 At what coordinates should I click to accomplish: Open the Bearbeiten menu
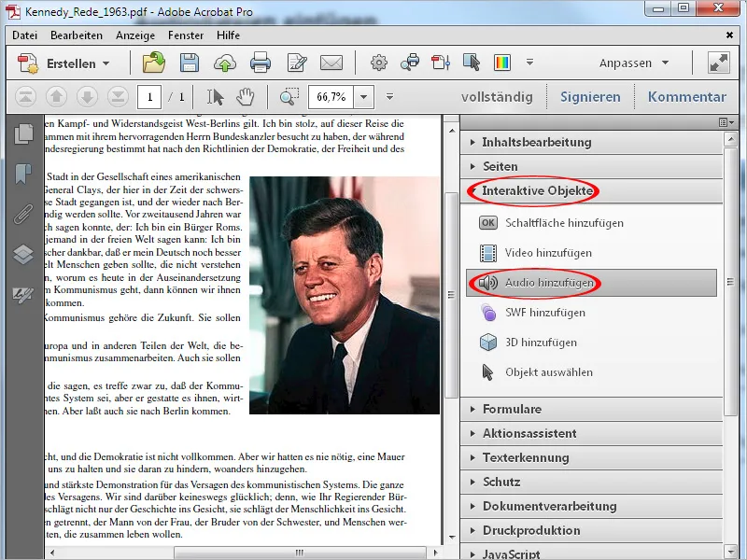(77, 35)
